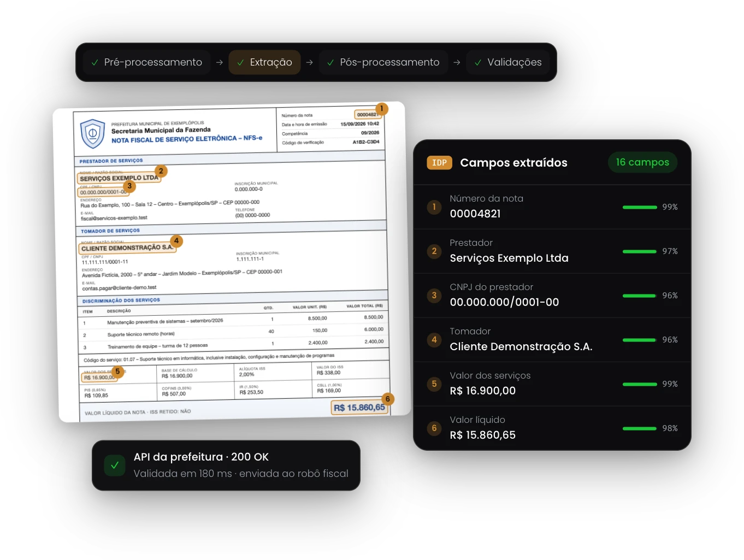Screen dimensions: 744x560
Task: Click the contas.pagar@cliente-demo.test email
Action: tap(119, 288)
